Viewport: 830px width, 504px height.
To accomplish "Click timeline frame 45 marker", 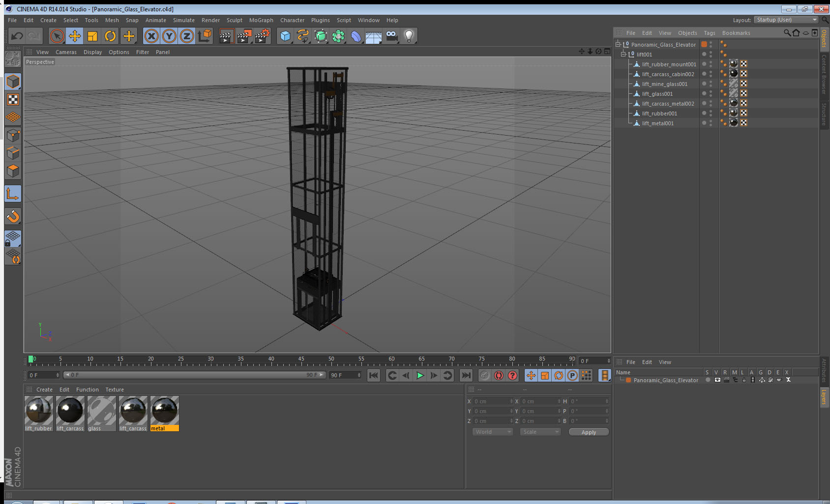I will [301, 359].
